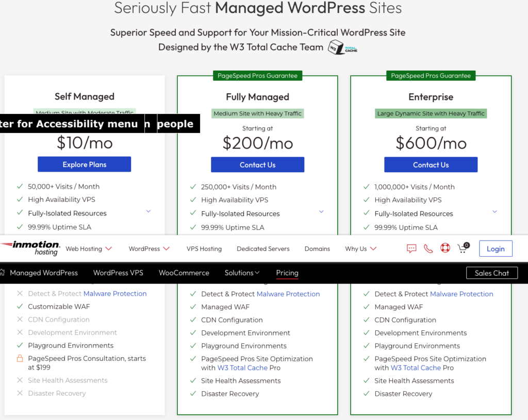Image resolution: width=528 pixels, height=420 pixels.
Task: Click the red phone icon
Action: tap(428, 248)
